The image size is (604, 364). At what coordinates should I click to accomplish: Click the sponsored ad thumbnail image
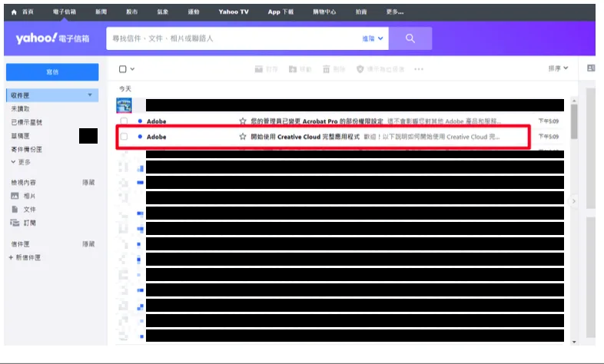pyautogui.click(x=124, y=105)
